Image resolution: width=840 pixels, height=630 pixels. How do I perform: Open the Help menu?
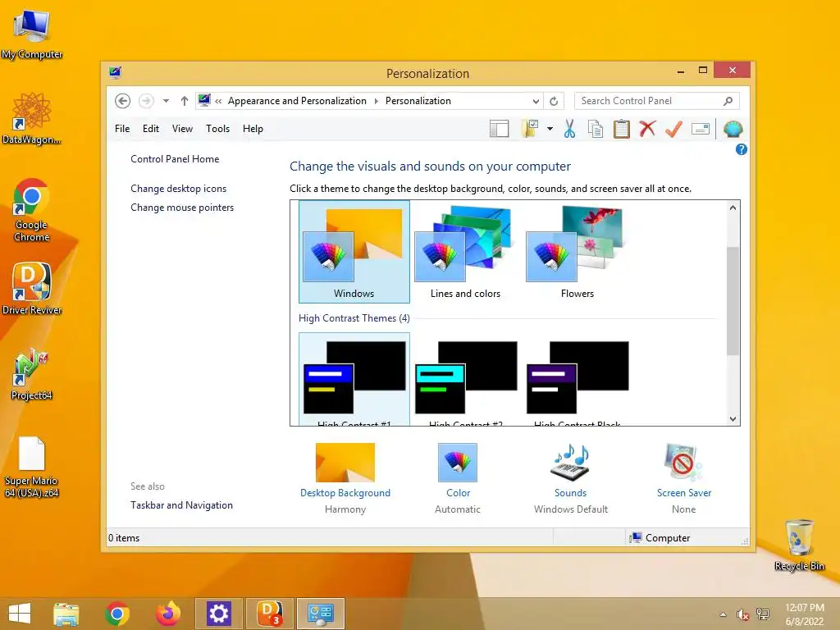coord(253,129)
